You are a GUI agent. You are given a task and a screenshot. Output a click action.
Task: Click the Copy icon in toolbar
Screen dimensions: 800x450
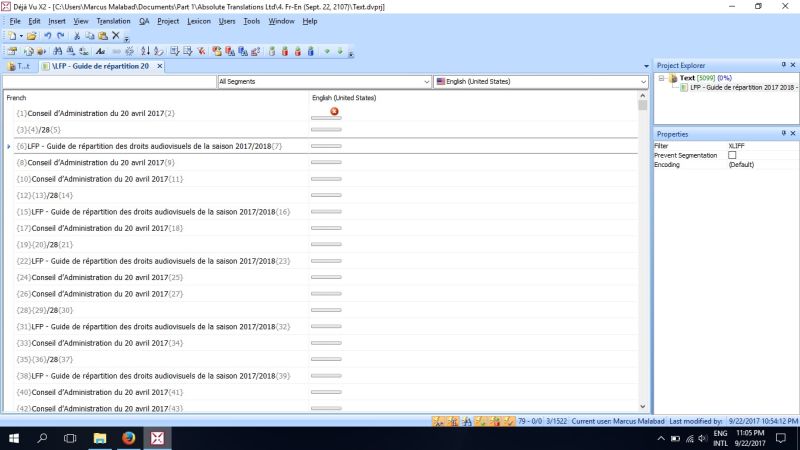(x=90, y=36)
